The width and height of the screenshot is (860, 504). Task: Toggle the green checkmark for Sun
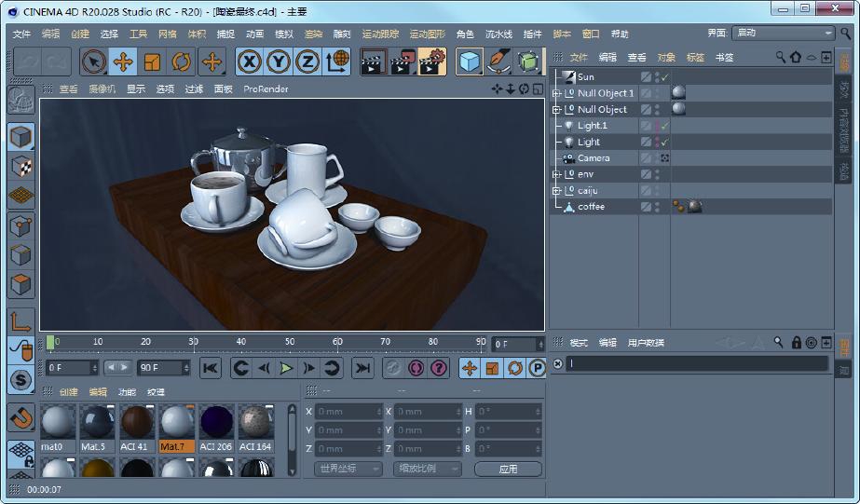665,77
